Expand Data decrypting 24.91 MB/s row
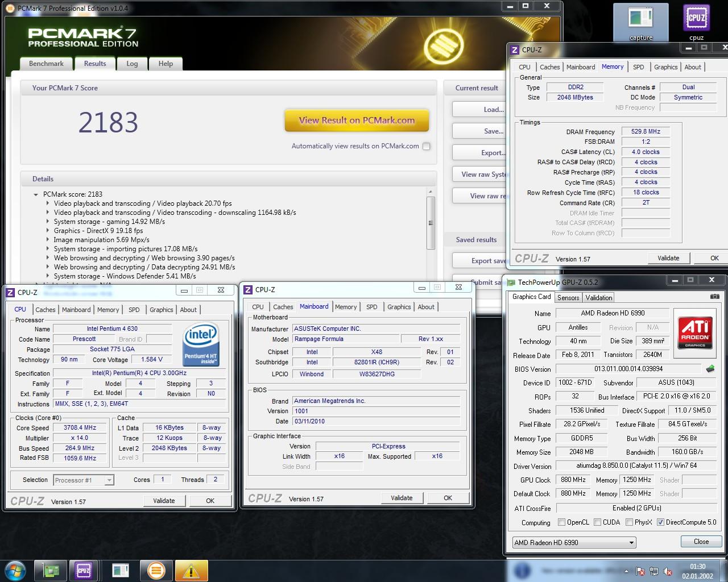 coord(48,267)
